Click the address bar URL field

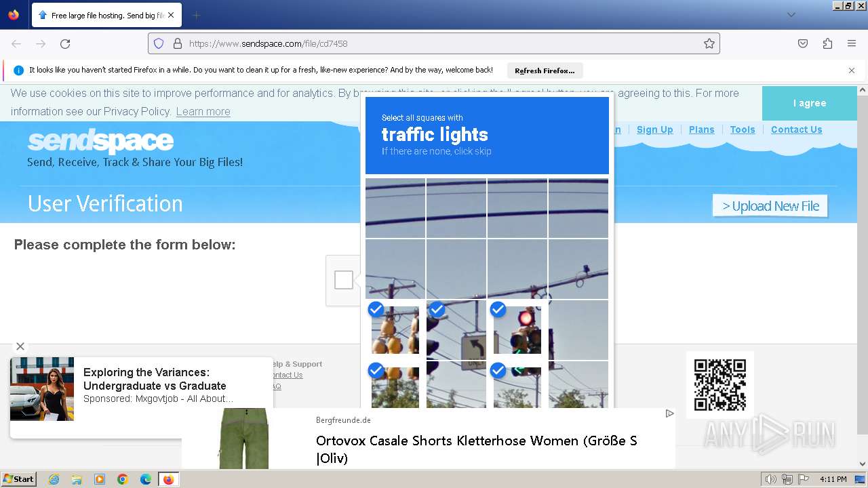[434, 43]
